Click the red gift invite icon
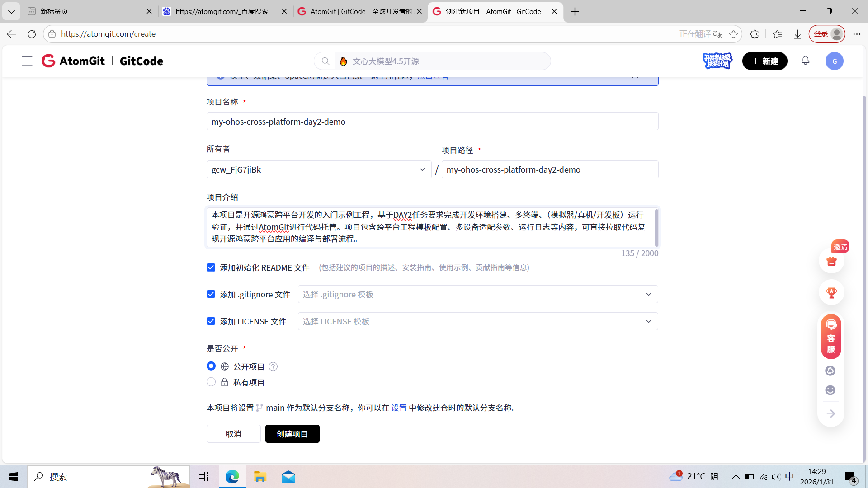Viewport: 868px width, 488px height. point(831,261)
